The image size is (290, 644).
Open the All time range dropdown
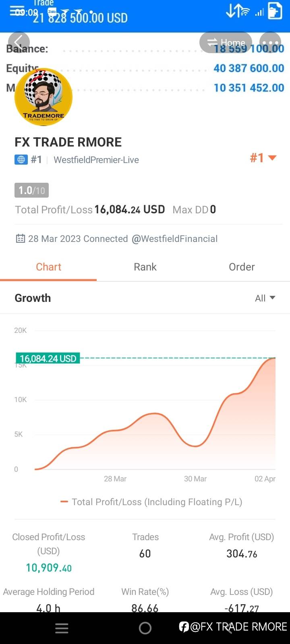[265, 298]
